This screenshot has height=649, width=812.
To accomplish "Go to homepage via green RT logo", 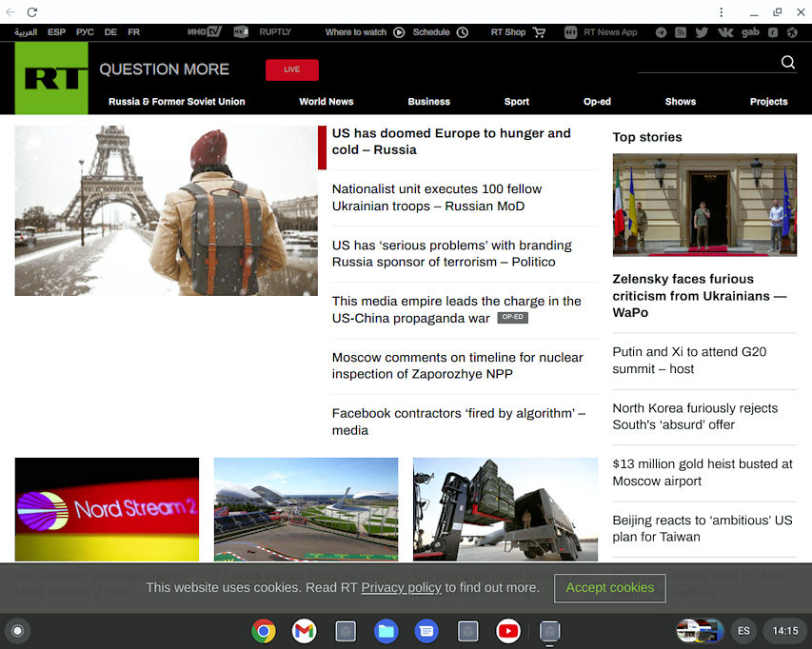I will [x=51, y=78].
